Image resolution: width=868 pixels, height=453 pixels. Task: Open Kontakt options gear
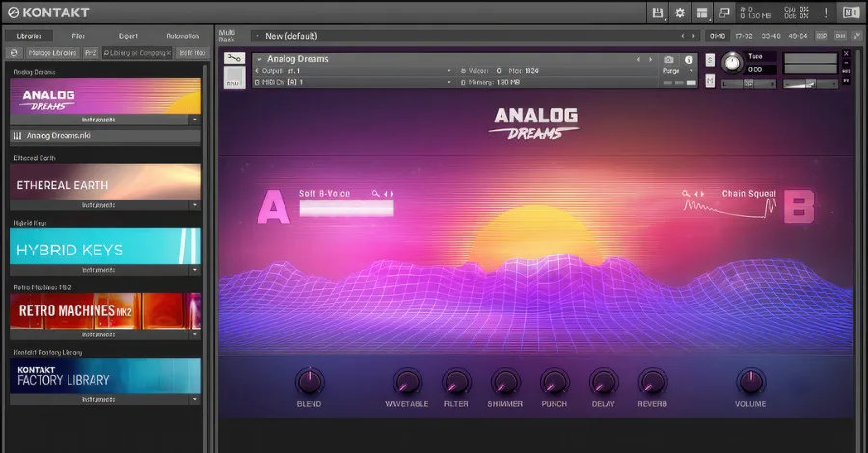click(x=680, y=13)
